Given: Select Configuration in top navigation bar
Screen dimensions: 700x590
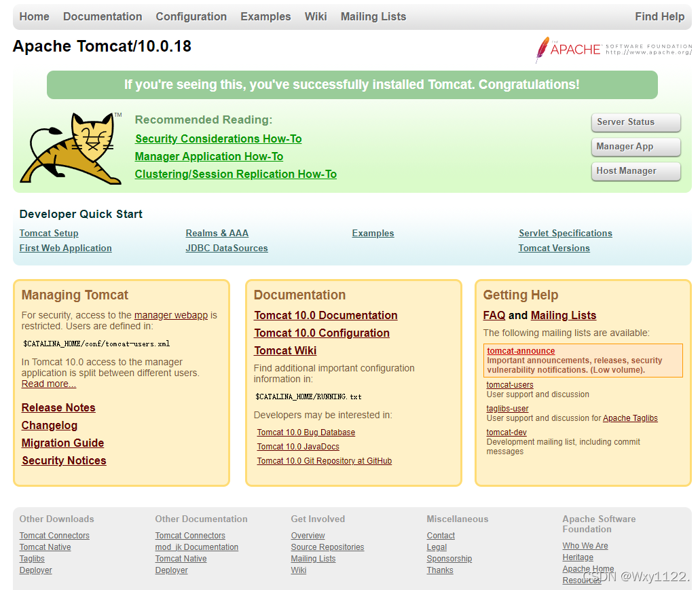Looking at the screenshot, I should [191, 16].
